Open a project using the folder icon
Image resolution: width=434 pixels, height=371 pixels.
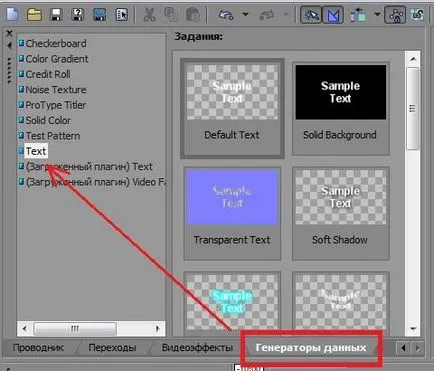tap(34, 15)
